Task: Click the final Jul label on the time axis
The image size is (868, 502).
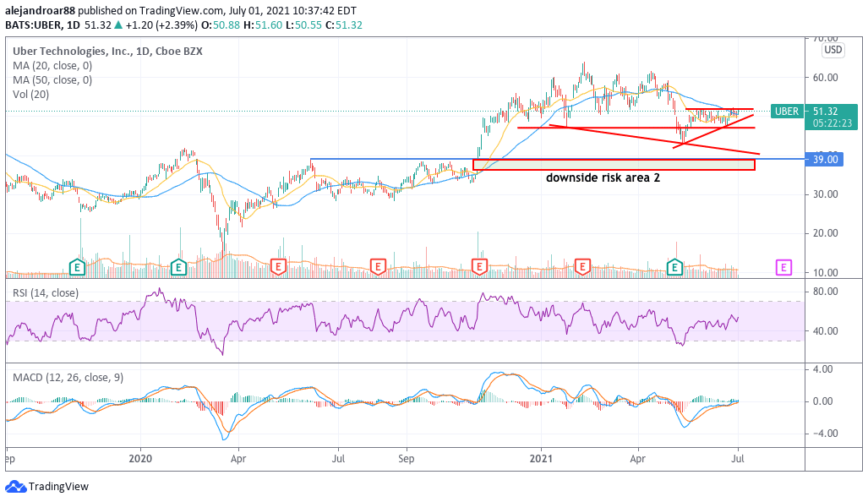Action: pyautogui.click(x=737, y=459)
